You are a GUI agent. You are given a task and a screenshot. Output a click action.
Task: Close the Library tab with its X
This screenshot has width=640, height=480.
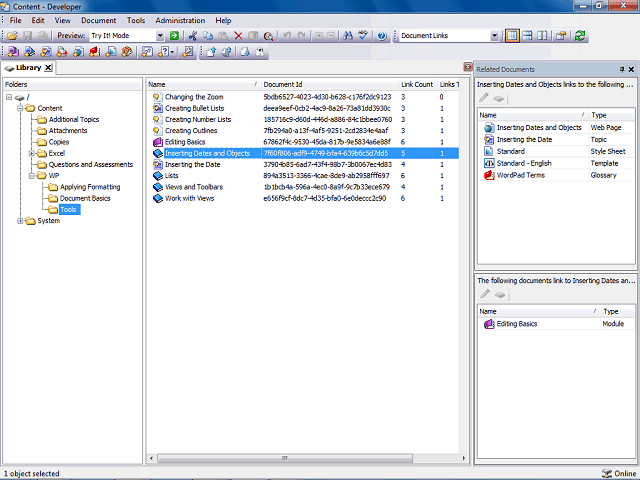click(48, 68)
